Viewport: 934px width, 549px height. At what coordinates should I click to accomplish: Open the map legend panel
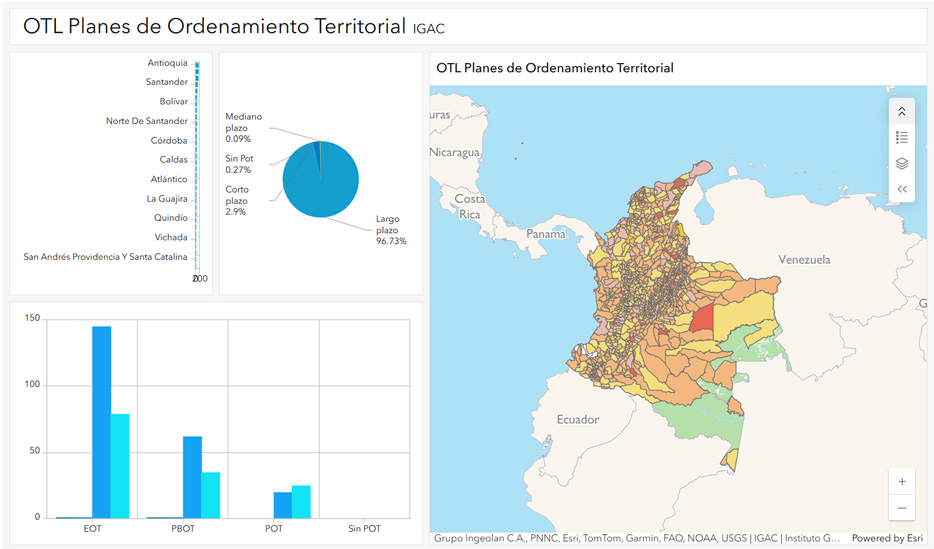[901, 137]
